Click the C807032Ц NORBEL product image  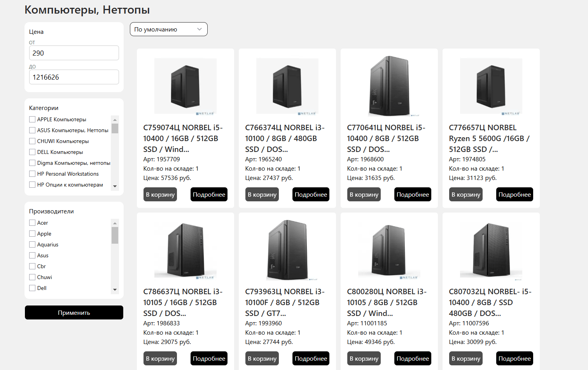click(x=491, y=250)
